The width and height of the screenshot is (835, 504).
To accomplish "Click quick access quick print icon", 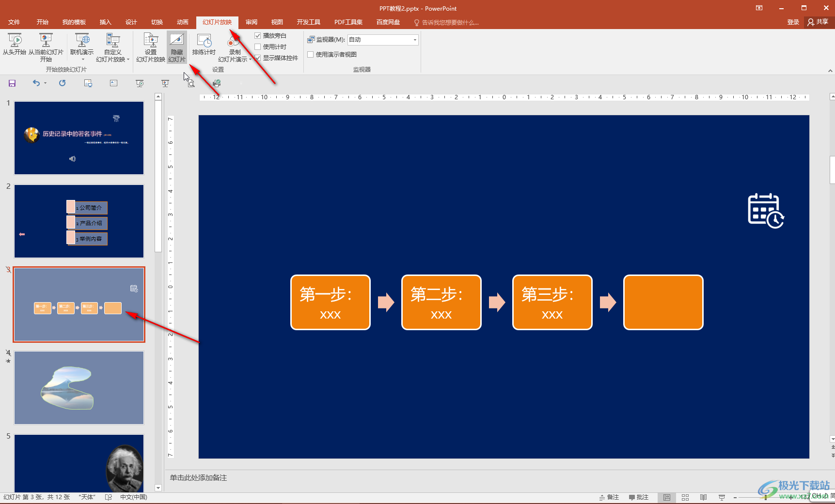I will pos(217,83).
